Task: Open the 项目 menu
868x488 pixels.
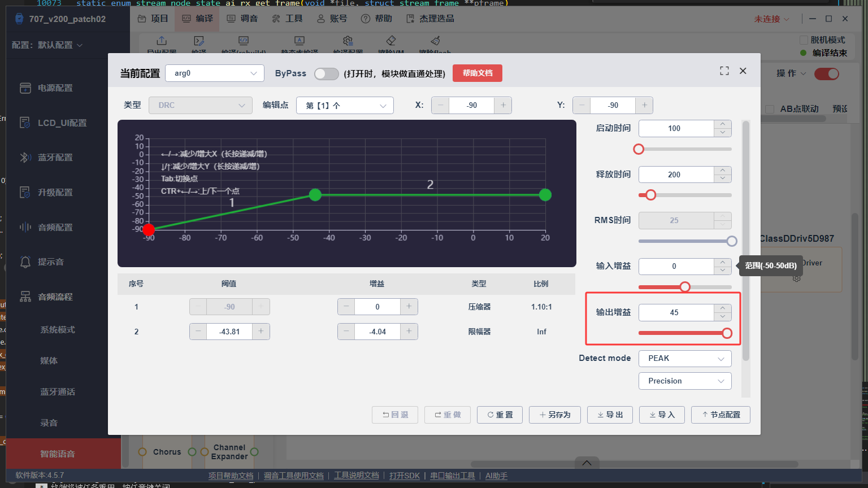Action: coord(153,19)
